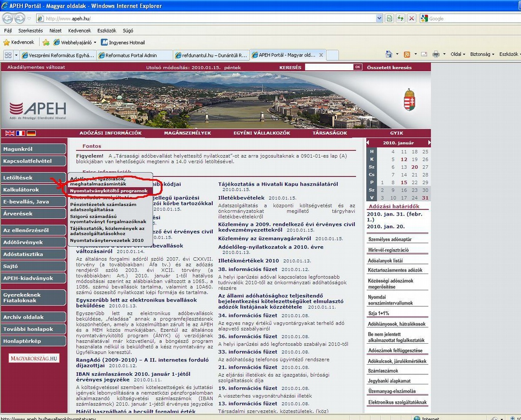Open the Üzemanyag-elszámolás link

pos(392,391)
